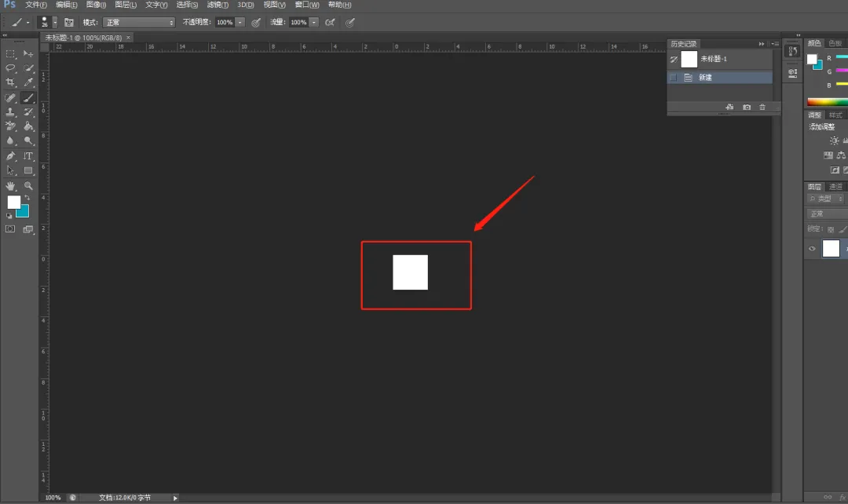Select the Move tool
The image size is (848, 504).
pos(28,53)
